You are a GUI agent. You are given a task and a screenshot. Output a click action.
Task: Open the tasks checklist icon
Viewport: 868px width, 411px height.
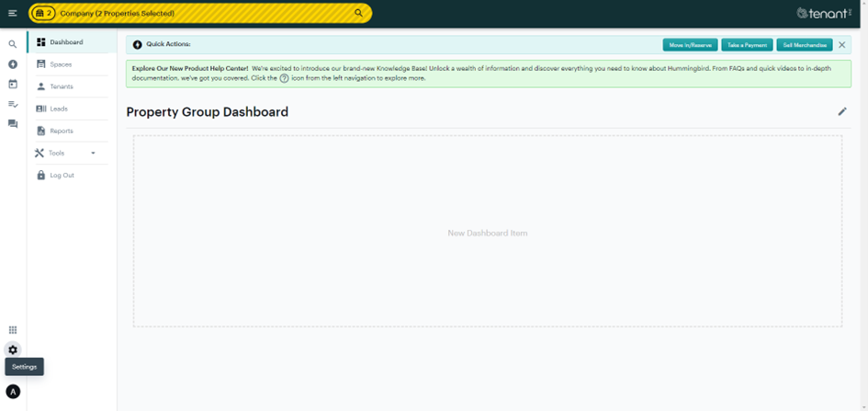(13, 104)
